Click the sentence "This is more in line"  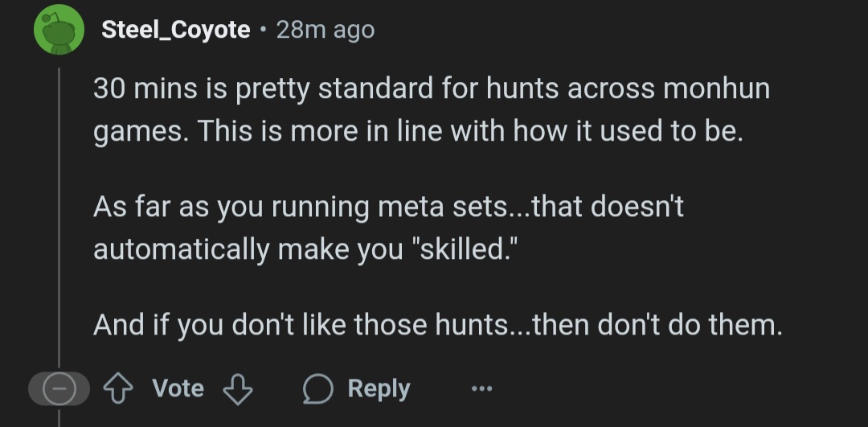point(471,130)
